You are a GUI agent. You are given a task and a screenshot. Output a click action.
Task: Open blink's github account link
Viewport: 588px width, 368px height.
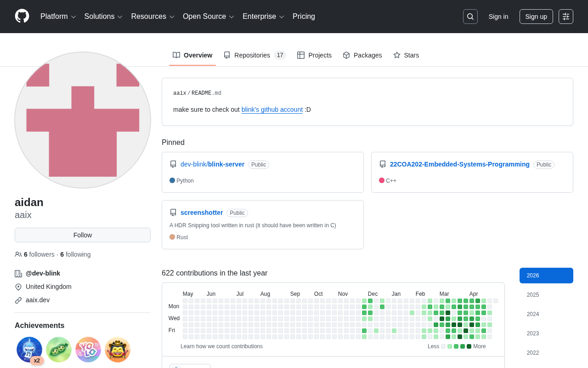(x=272, y=109)
